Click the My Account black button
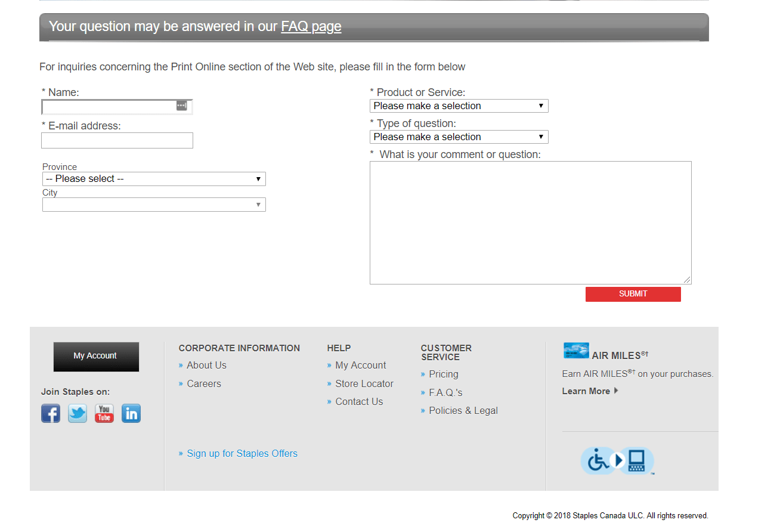This screenshot has height=532, width=780. pos(96,356)
